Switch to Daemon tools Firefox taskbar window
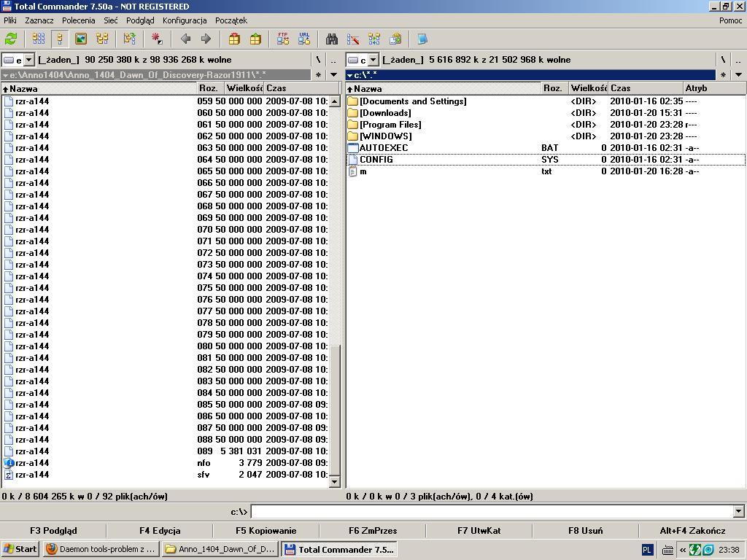The width and height of the screenshot is (747, 560). coord(101,549)
